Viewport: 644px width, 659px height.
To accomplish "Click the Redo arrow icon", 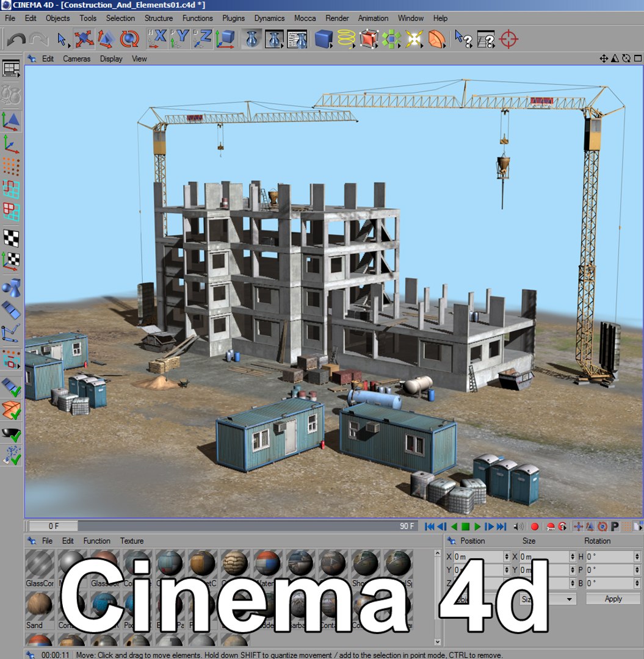I will [x=38, y=40].
